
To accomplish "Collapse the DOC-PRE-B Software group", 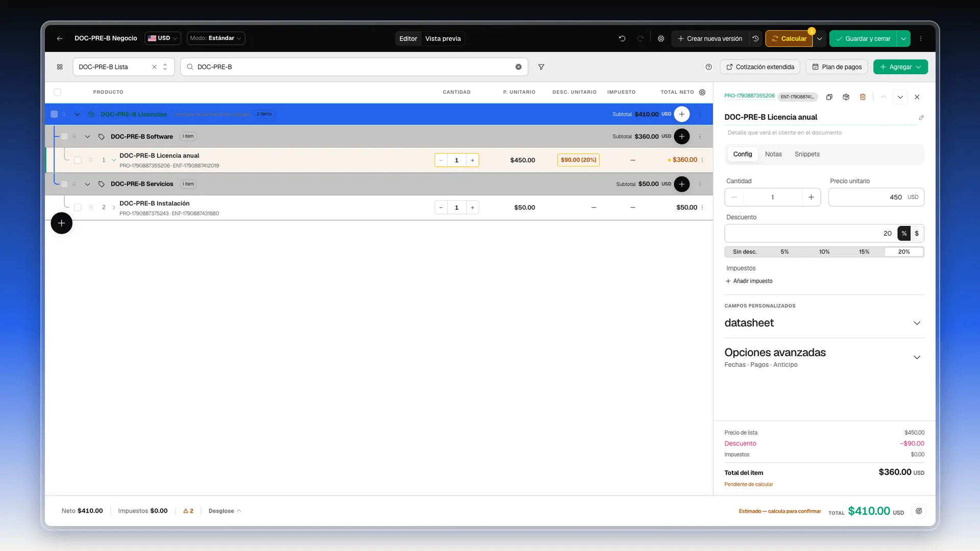I will point(87,136).
